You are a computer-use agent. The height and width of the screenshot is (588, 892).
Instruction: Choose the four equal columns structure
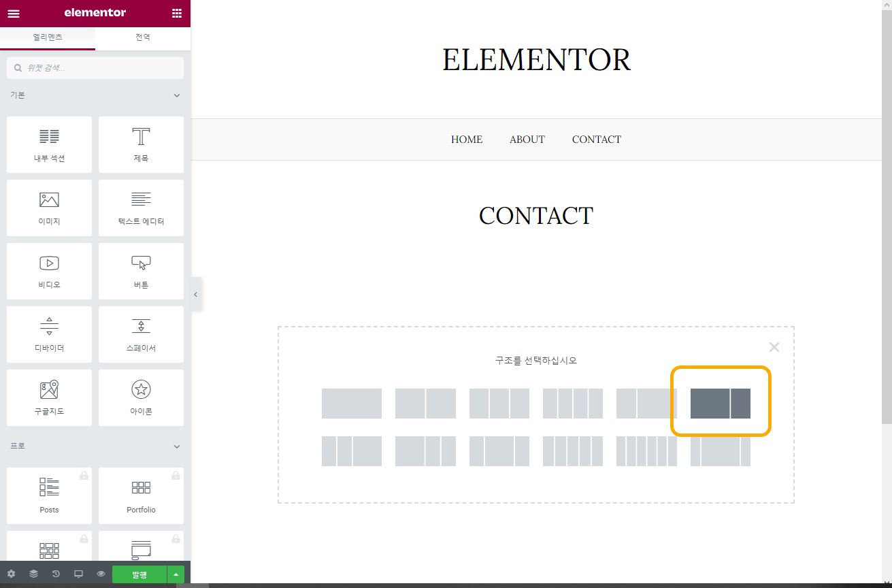(573, 404)
